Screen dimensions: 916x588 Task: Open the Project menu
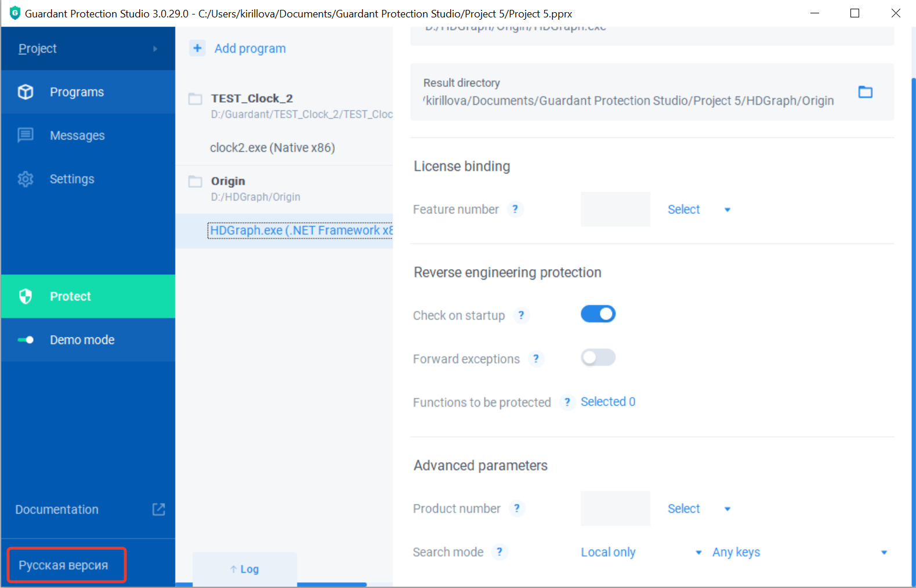pyautogui.click(x=87, y=49)
